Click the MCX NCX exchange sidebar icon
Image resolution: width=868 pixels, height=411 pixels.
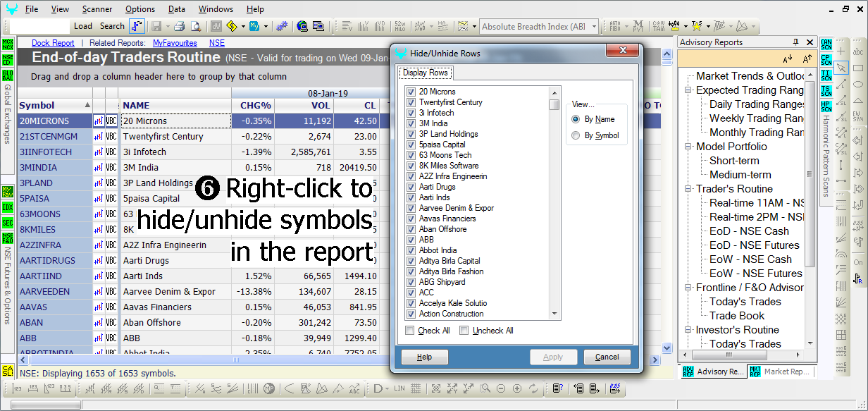[x=8, y=44]
